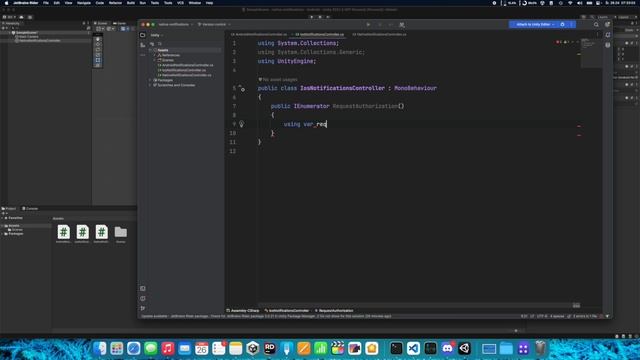This screenshot has width=640, height=360.
Task: Open the Terminal tool window icon
Action: click(x=142, y=289)
